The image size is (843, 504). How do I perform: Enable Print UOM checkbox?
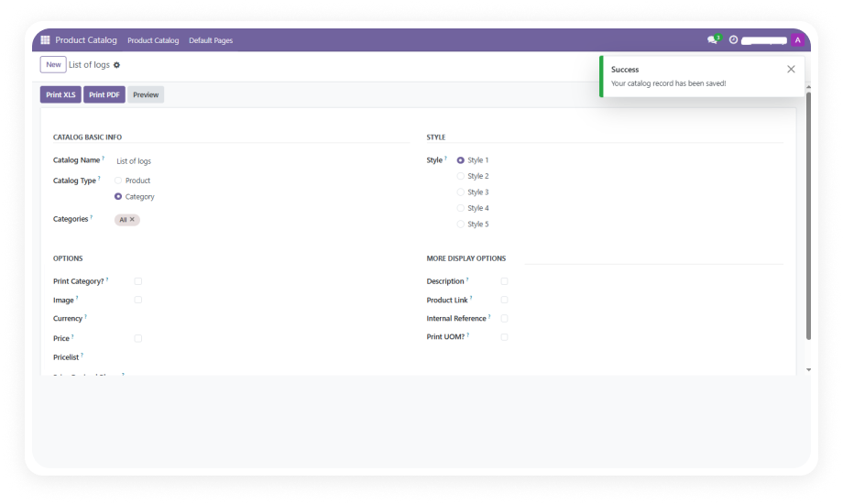pos(504,337)
